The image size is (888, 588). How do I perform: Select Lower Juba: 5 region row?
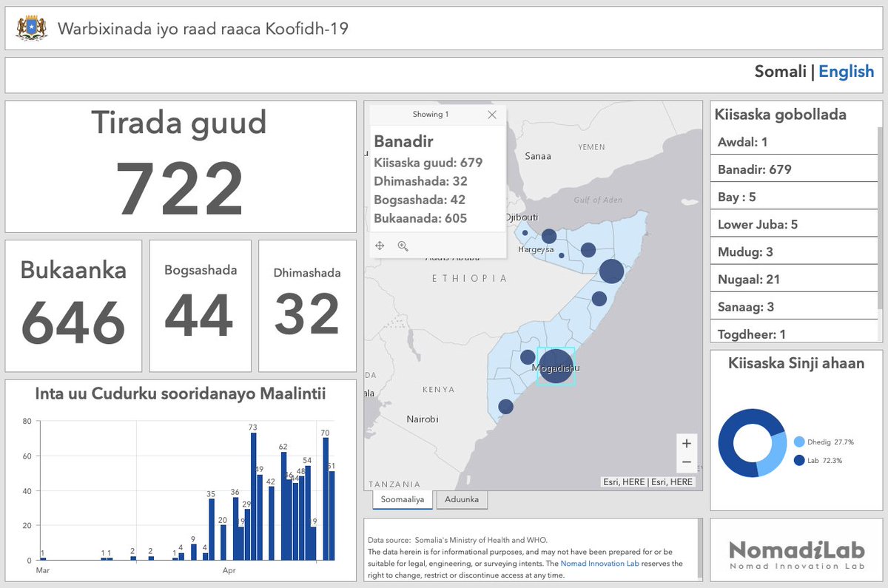click(794, 224)
